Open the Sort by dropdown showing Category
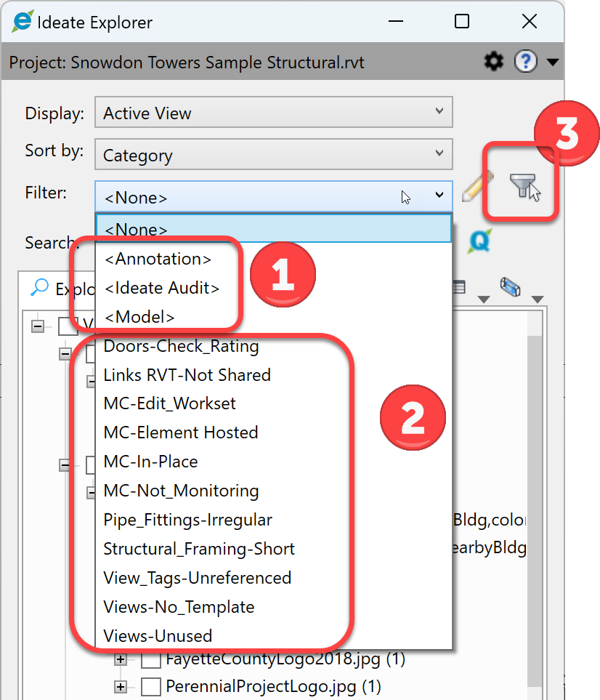This screenshot has width=600, height=700. click(273, 154)
